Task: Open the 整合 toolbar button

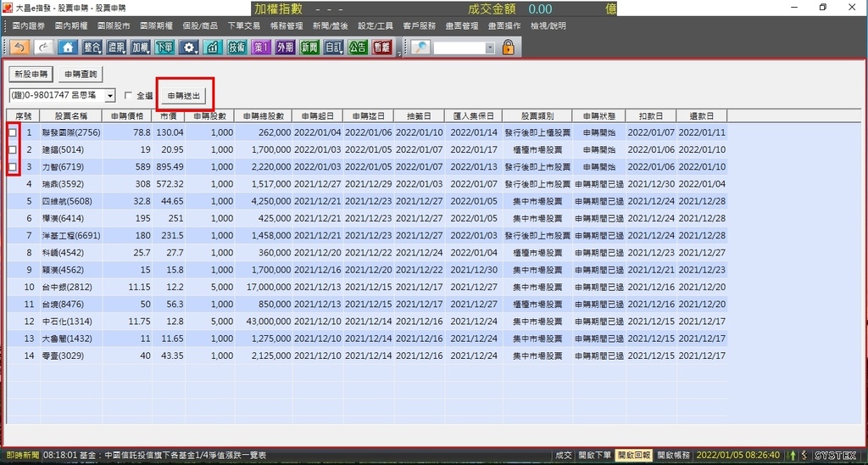Action: [92, 48]
